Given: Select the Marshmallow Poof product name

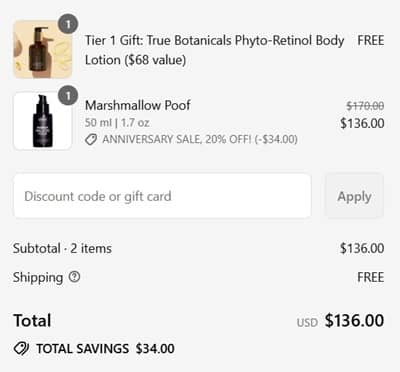Looking at the screenshot, I should (x=138, y=105).
